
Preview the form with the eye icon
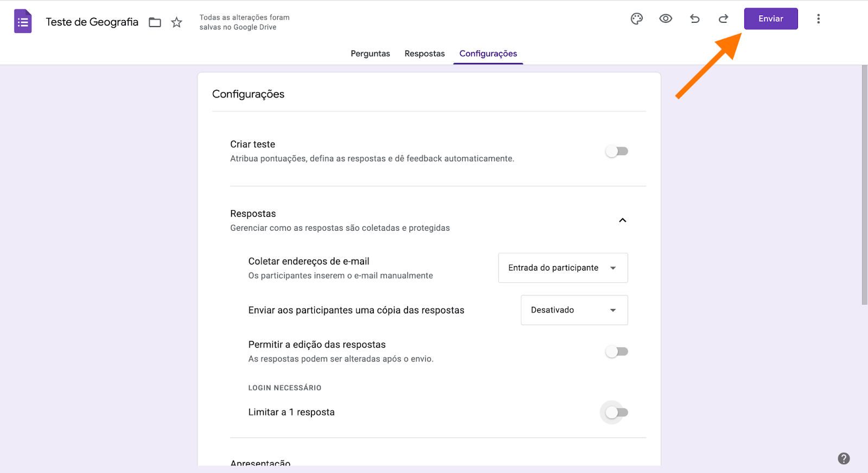666,19
